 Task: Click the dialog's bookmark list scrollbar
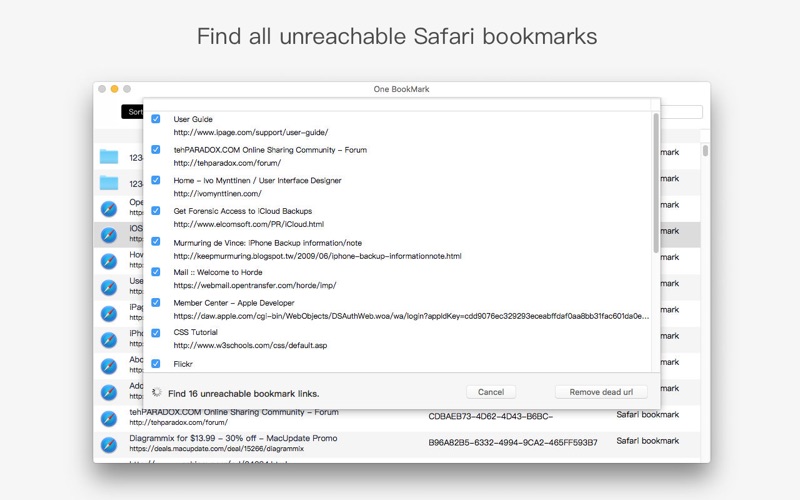point(656,183)
